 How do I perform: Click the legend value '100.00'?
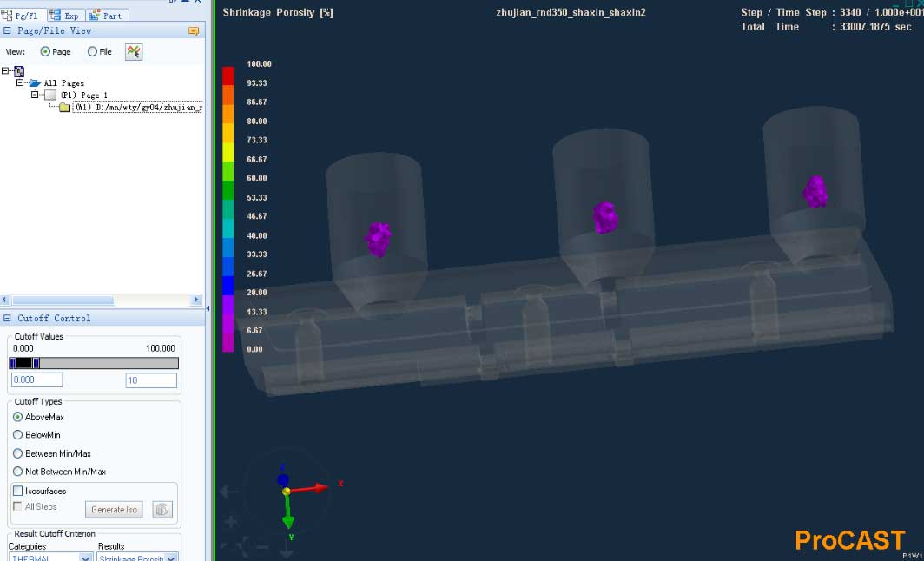(260, 63)
